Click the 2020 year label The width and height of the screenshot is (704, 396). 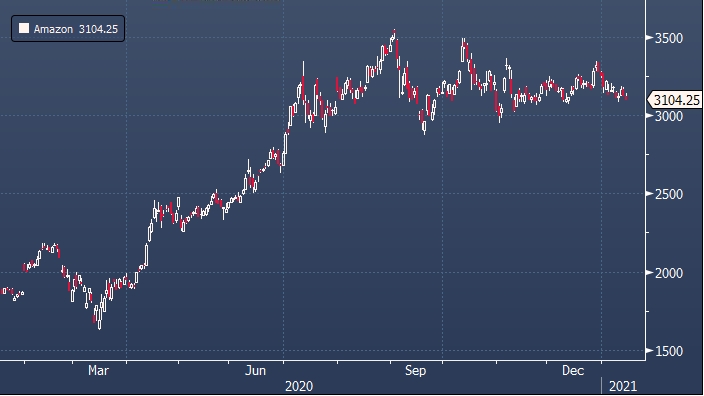(x=299, y=386)
